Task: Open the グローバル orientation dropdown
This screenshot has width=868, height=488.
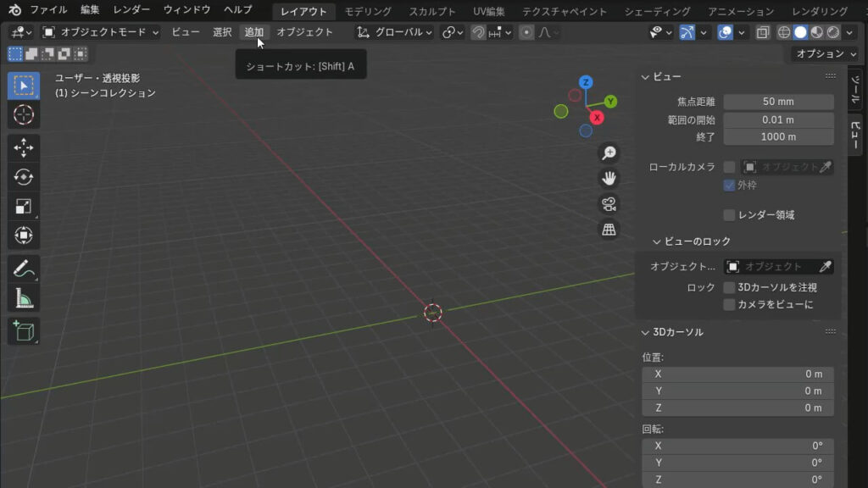Action: (394, 32)
